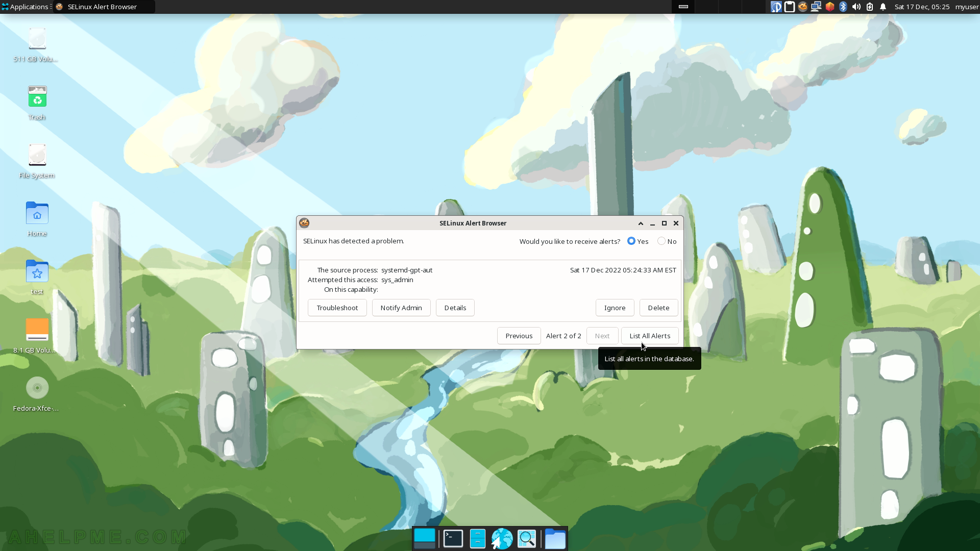The width and height of the screenshot is (980, 551).
Task: Go to the Previous alert
Action: coord(519,336)
